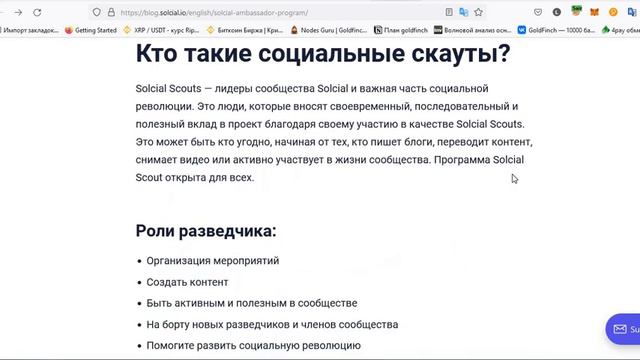Screen dimensions: 640x360
Task: Open the Импорт закладок bookmark
Action: tap(29, 30)
